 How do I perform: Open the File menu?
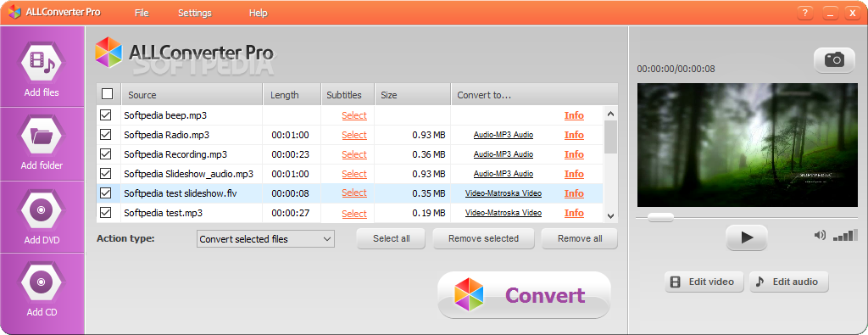click(142, 13)
